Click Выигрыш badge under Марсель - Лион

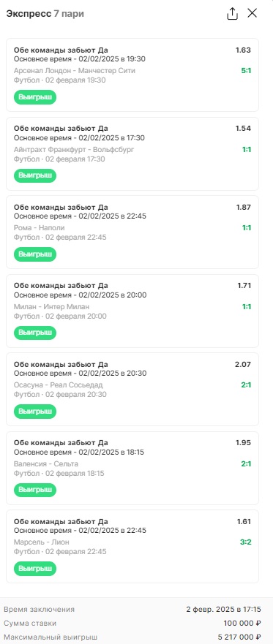[x=35, y=569]
